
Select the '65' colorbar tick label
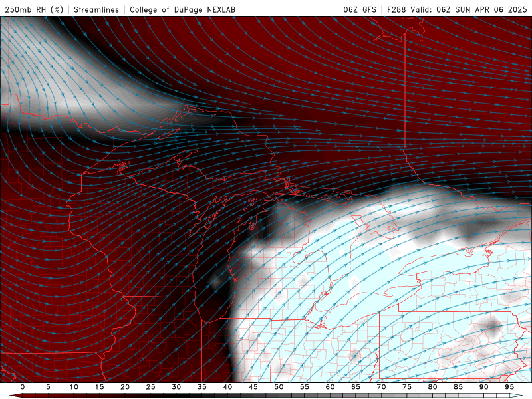(x=356, y=387)
